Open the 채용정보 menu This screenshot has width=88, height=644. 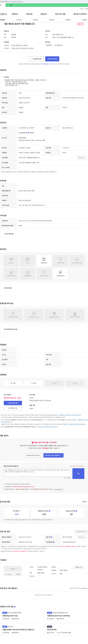(x=15, y=14)
